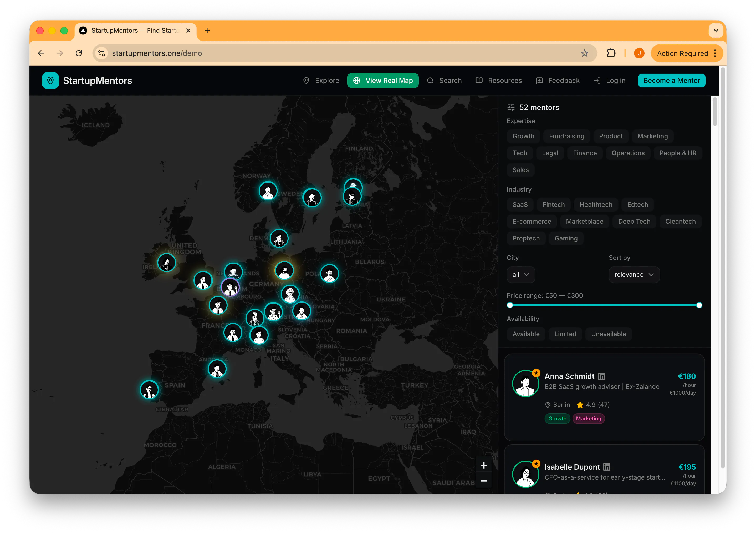Image resolution: width=756 pixels, height=533 pixels.
Task: Click the Become a Mentor button
Action: tap(671, 81)
